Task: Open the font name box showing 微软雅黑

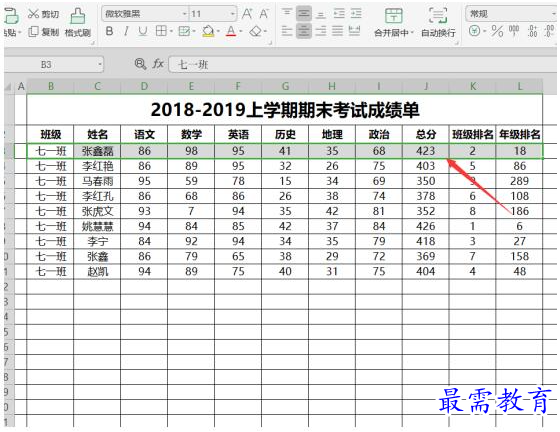Action: 145,14
